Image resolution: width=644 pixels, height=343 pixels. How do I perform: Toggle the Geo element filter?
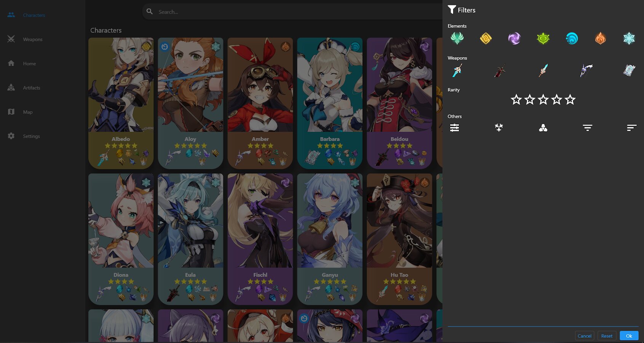[486, 38]
